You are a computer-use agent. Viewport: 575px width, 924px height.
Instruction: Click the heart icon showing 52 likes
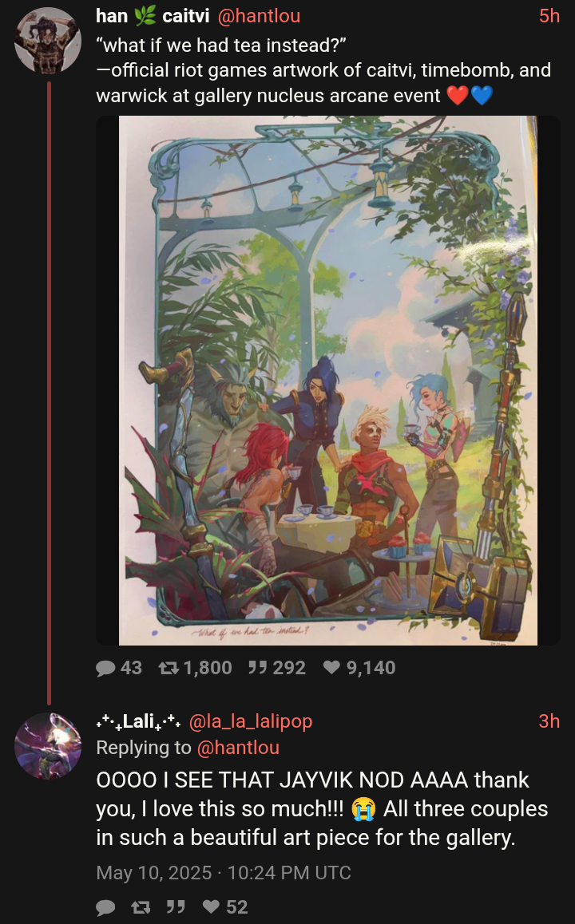[211, 907]
